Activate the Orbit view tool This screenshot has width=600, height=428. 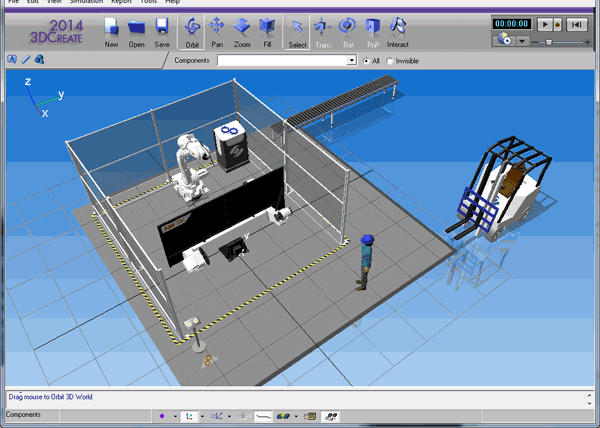pyautogui.click(x=192, y=30)
